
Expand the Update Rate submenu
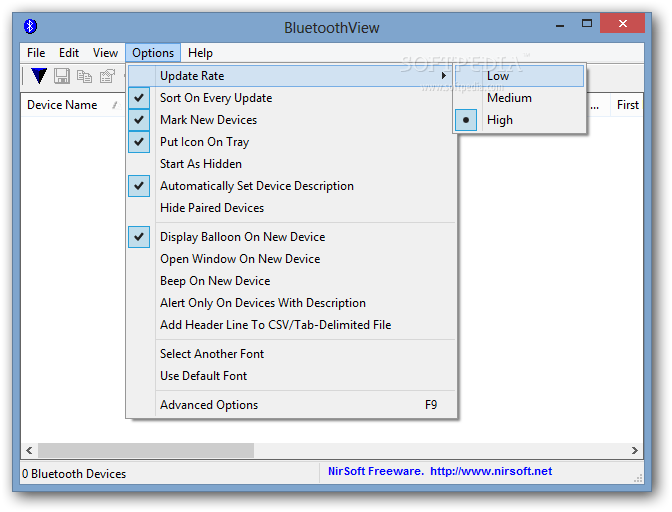291,76
